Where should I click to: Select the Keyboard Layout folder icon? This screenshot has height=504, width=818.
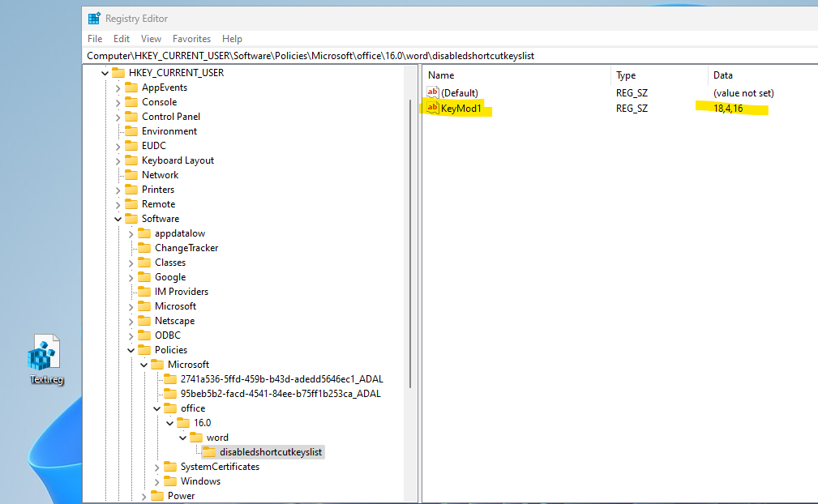(x=131, y=160)
